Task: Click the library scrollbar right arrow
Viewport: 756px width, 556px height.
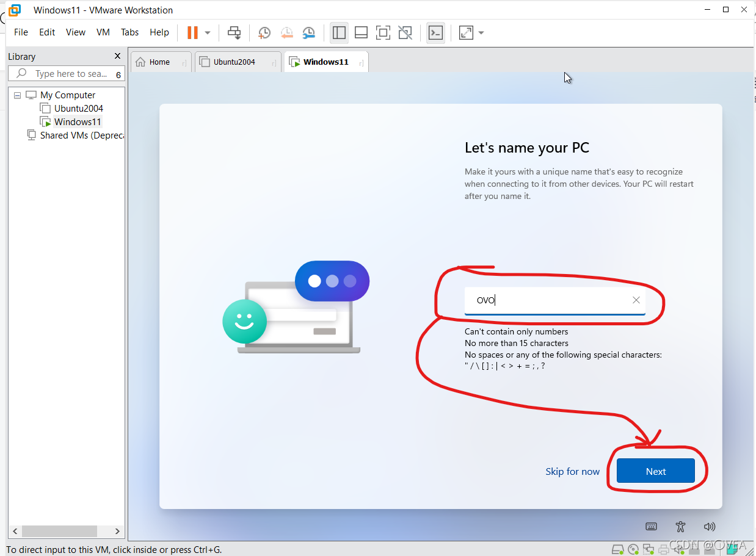Action: pos(118,531)
